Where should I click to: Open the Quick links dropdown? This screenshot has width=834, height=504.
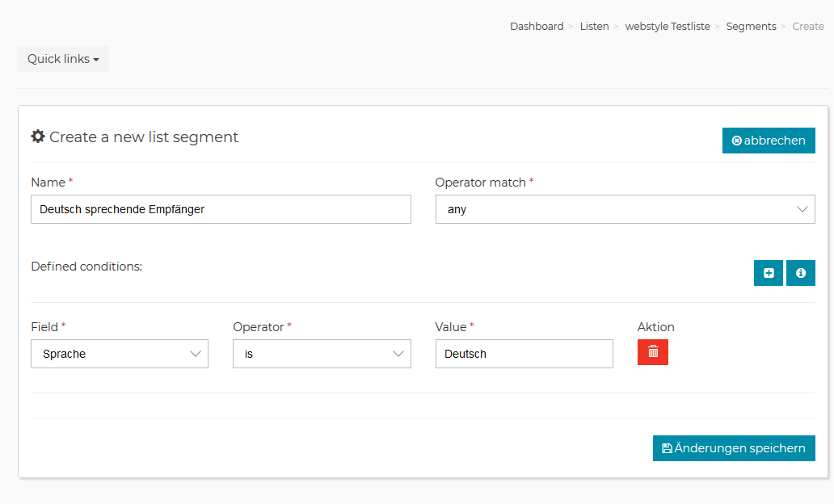coord(63,59)
